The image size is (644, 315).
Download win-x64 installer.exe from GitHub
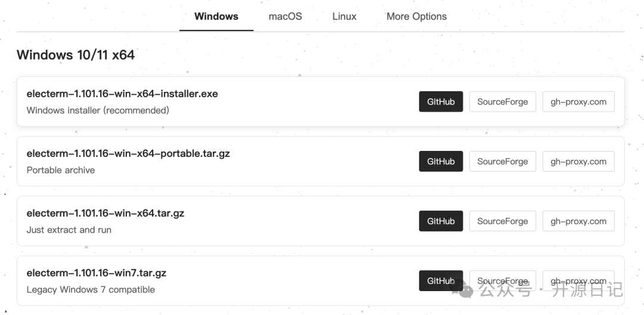[441, 102]
